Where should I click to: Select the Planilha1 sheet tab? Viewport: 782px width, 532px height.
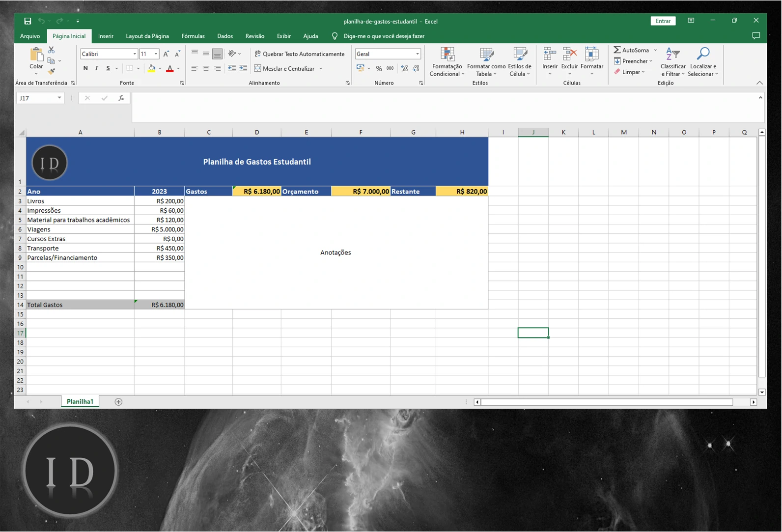(x=80, y=402)
